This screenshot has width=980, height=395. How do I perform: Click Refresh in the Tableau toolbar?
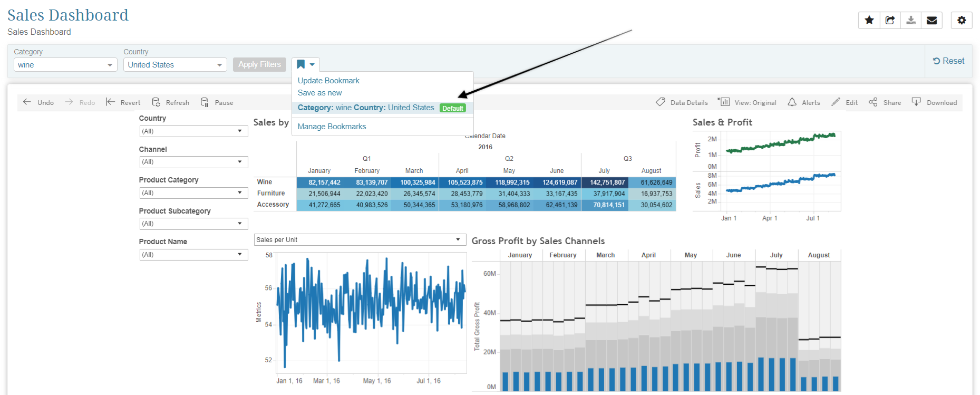click(x=170, y=102)
